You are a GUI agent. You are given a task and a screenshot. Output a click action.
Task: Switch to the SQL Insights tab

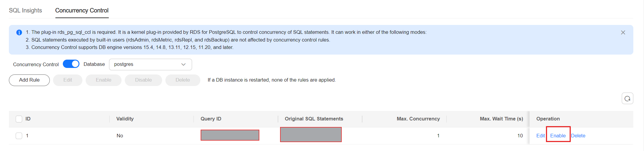click(x=25, y=10)
